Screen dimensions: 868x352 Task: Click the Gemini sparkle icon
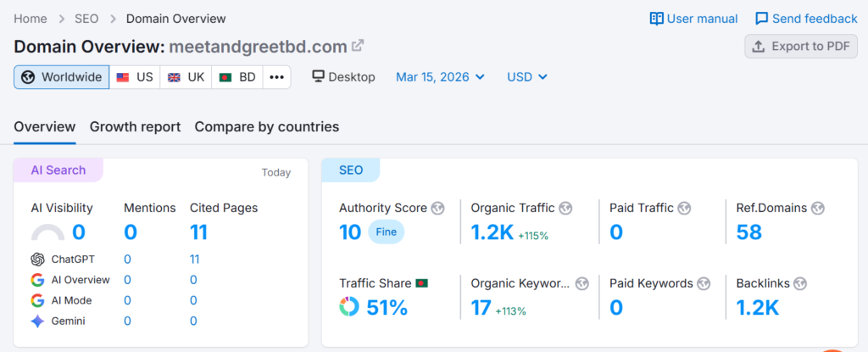(x=37, y=321)
